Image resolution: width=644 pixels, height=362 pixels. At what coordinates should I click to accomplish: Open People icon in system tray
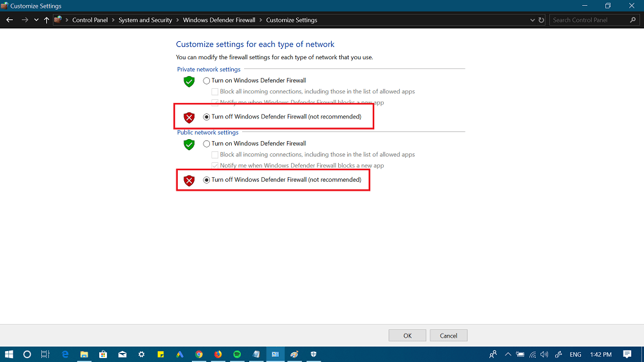tap(493, 354)
